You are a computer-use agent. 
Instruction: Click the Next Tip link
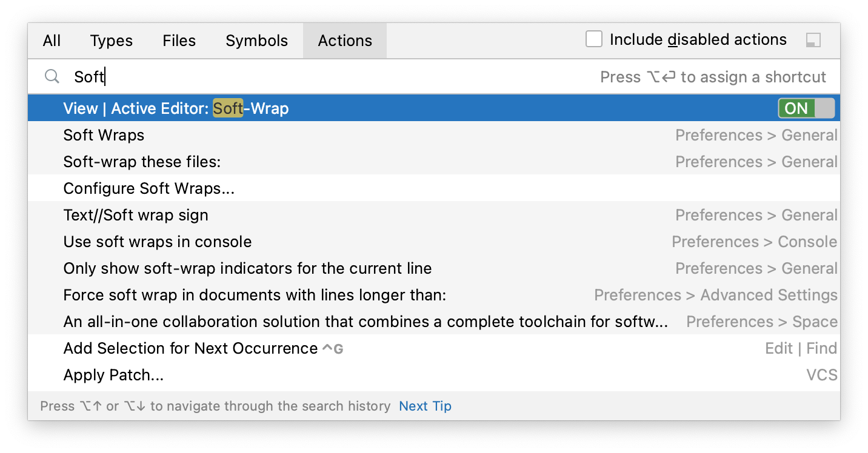tap(425, 406)
